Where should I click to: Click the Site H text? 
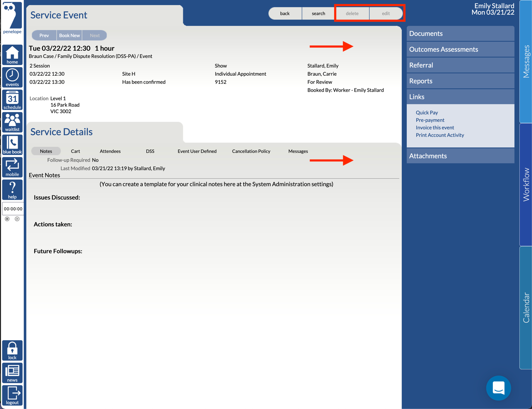pos(129,74)
